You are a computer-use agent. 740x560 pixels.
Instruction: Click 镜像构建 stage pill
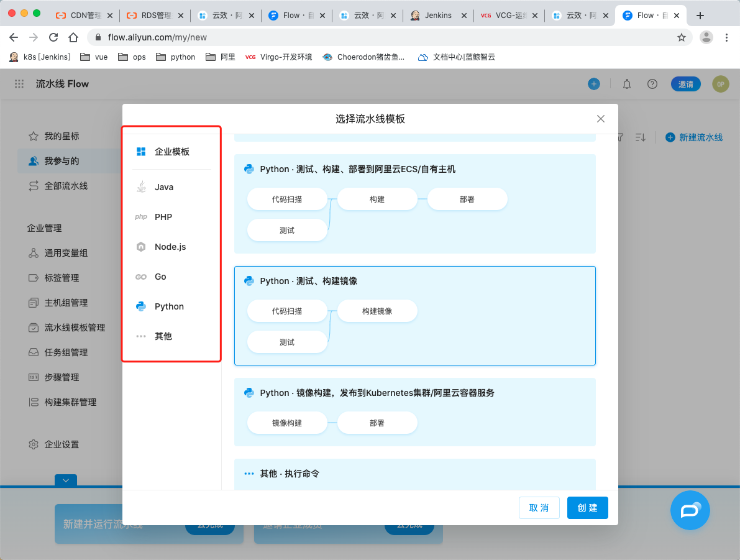click(x=287, y=423)
